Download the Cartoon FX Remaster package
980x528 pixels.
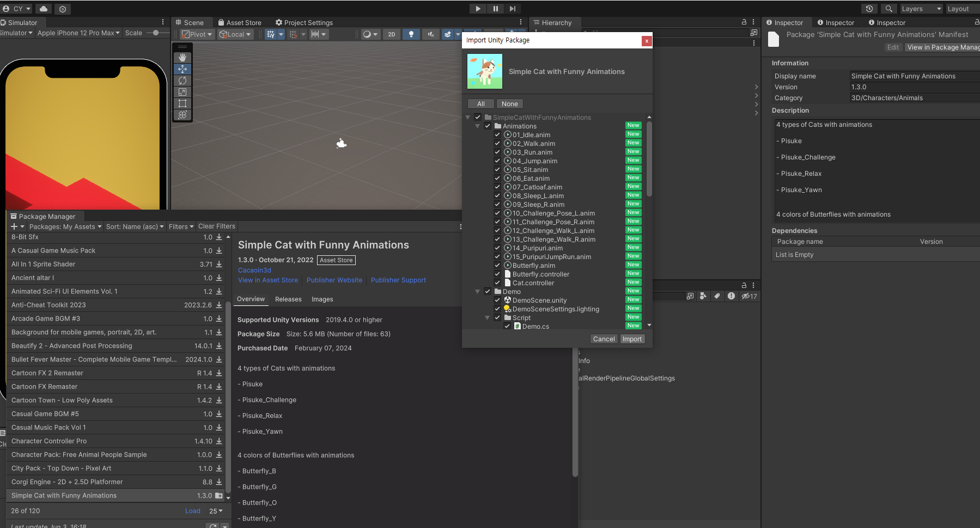219,387
